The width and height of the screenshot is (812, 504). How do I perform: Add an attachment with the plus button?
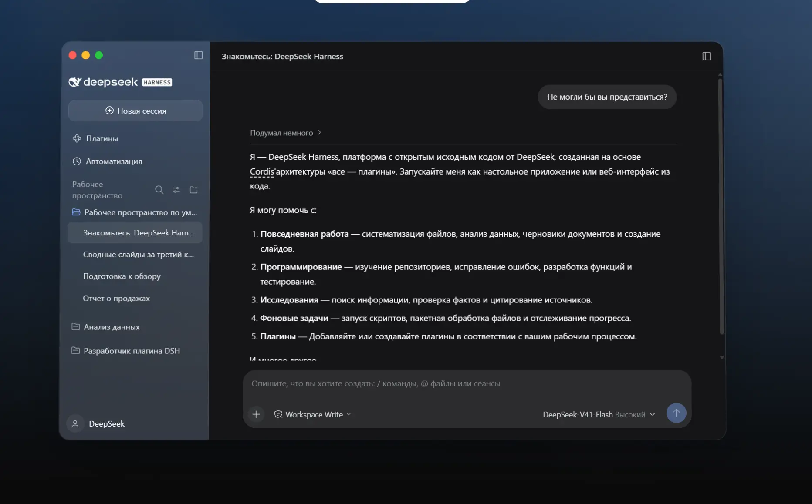(x=256, y=414)
